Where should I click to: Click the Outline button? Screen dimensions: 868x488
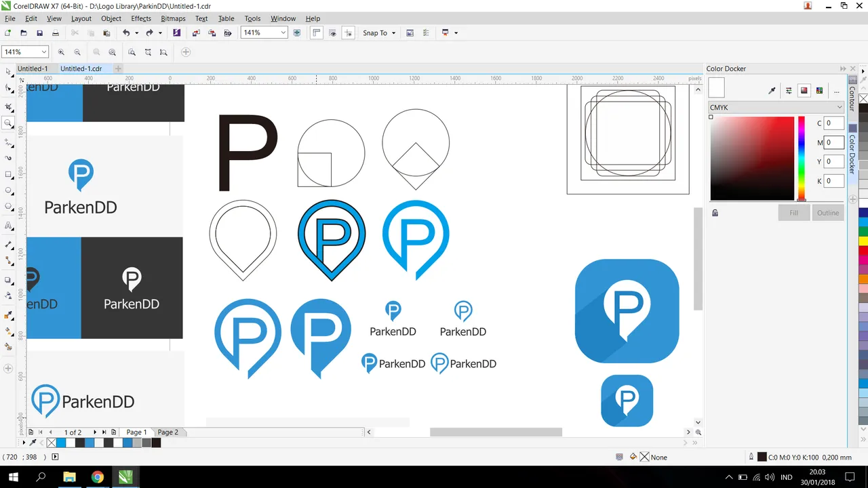point(827,213)
